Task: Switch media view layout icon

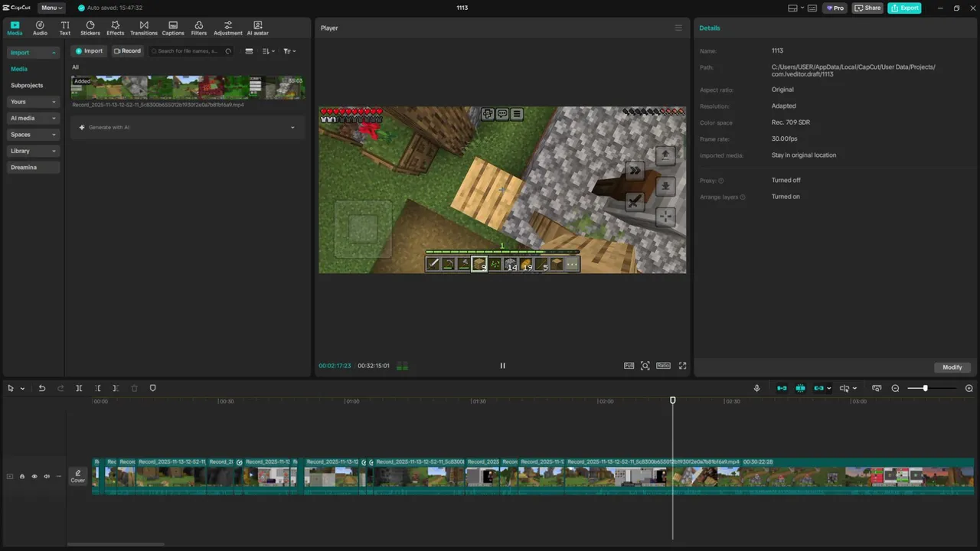Action: tap(249, 51)
